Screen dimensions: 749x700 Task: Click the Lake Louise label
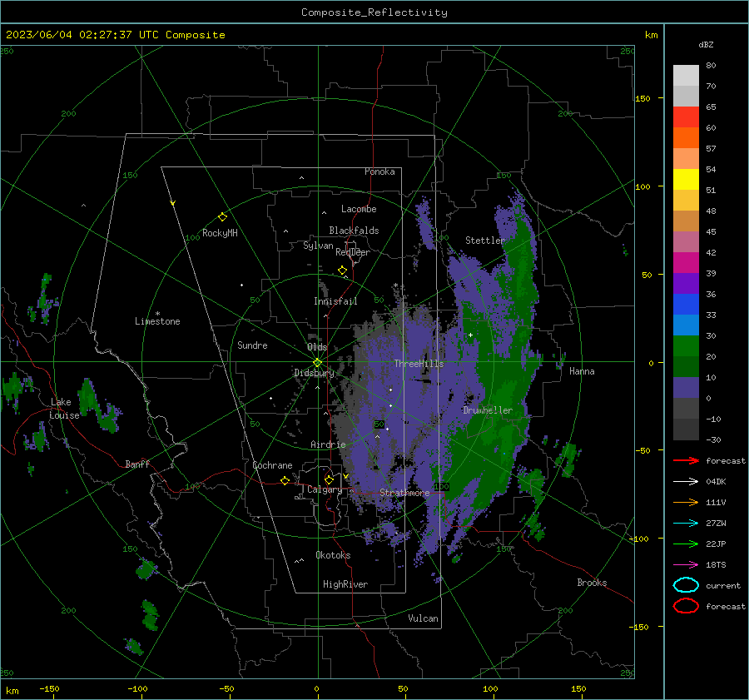click(x=65, y=409)
